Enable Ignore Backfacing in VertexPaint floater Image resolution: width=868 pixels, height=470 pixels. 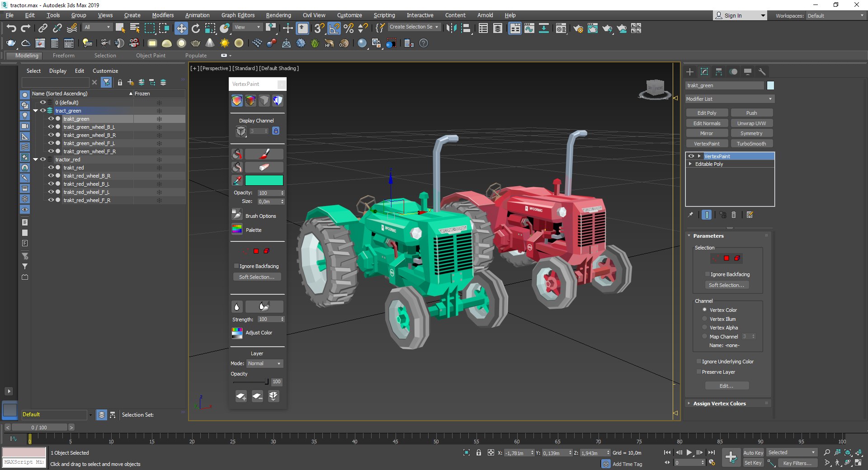click(x=236, y=266)
